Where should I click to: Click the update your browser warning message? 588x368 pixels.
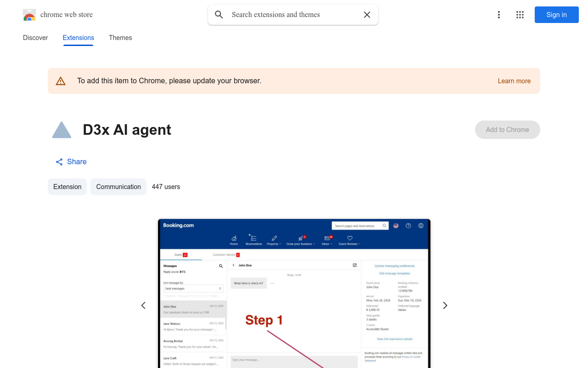coord(169,81)
